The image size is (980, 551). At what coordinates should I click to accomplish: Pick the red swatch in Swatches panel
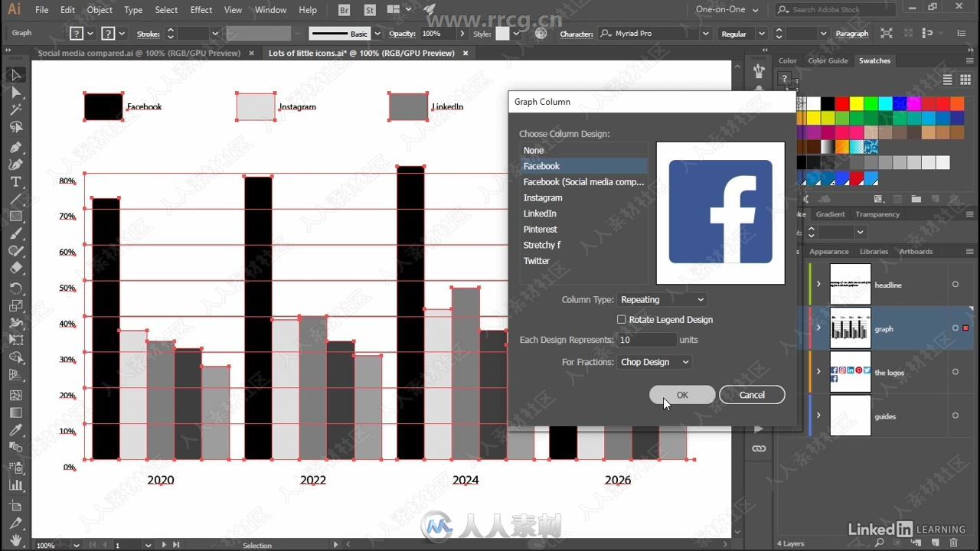point(842,103)
